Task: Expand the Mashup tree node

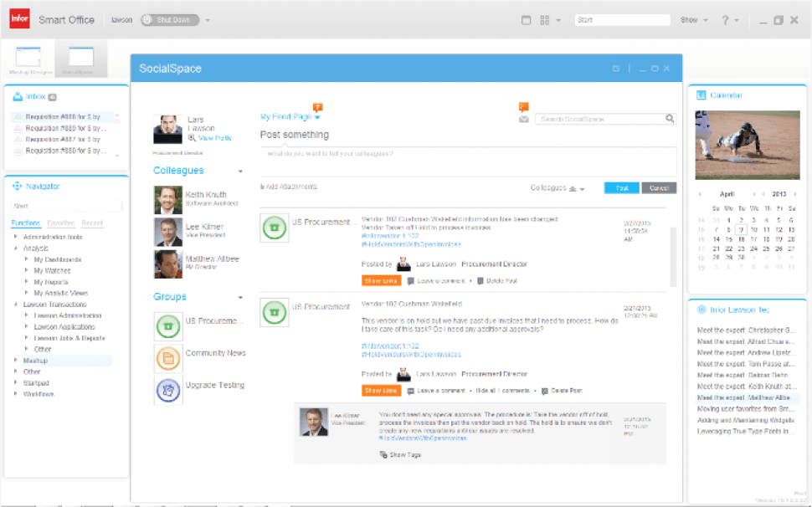Action: (16, 360)
